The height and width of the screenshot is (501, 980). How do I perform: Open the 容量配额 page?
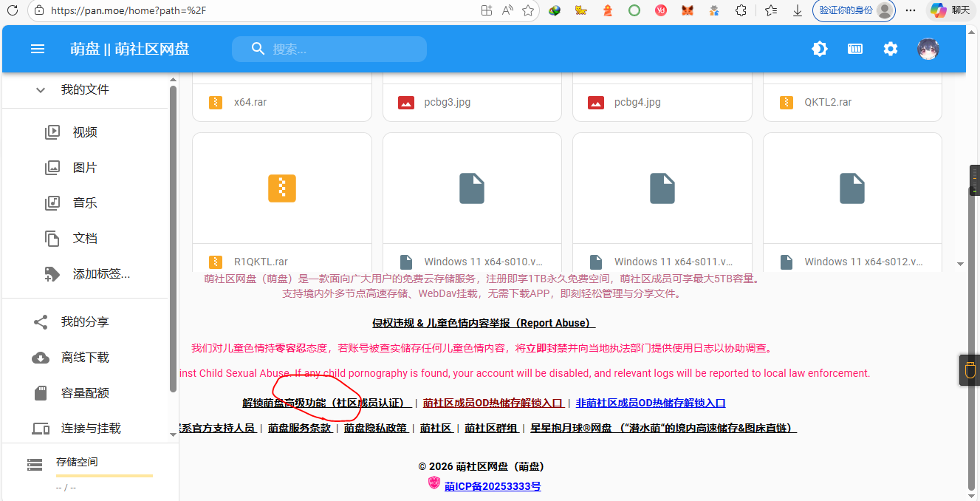84,393
